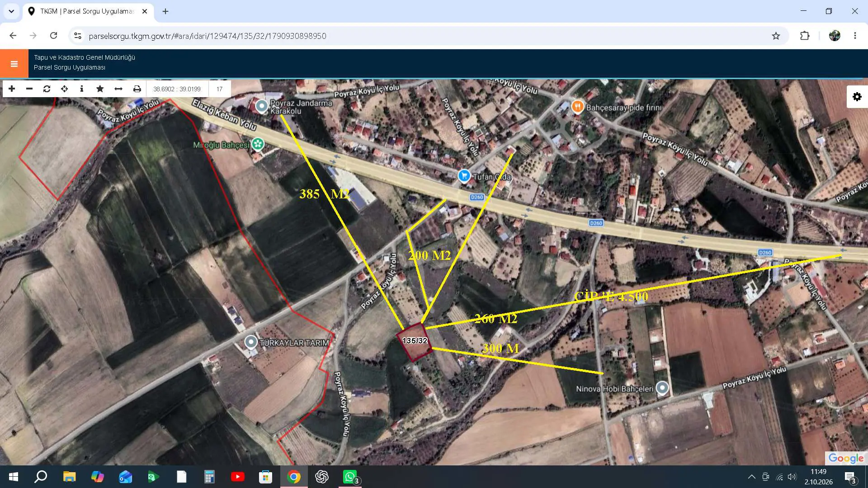This screenshot has height=488, width=868.
Task: Click the Google logo on the map
Action: point(846,458)
